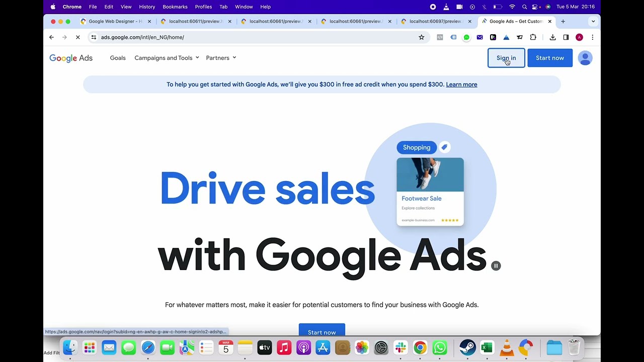Open the History menu
This screenshot has height=362, width=644.
[x=147, y=7]
